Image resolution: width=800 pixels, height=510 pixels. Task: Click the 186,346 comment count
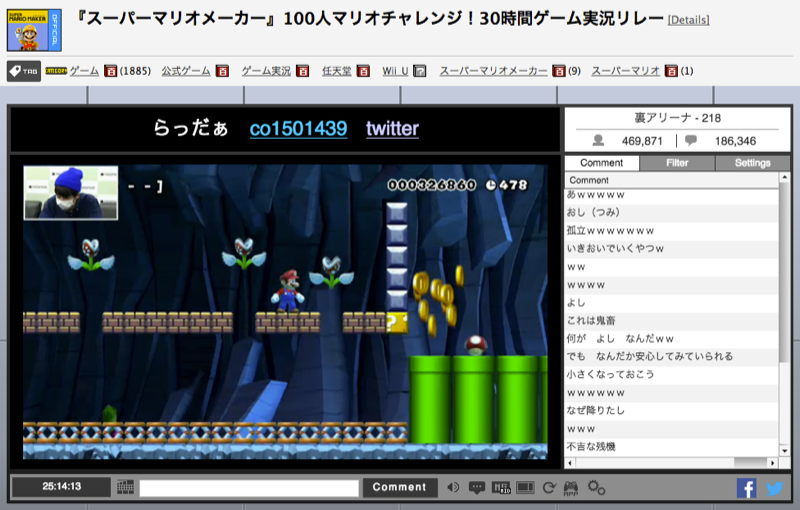[x=735, y=141]
